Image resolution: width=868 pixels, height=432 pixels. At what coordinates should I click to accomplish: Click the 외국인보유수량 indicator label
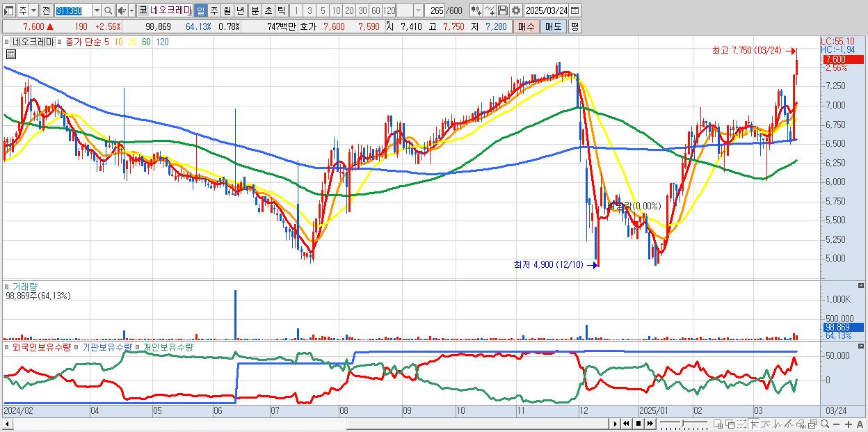42,346
